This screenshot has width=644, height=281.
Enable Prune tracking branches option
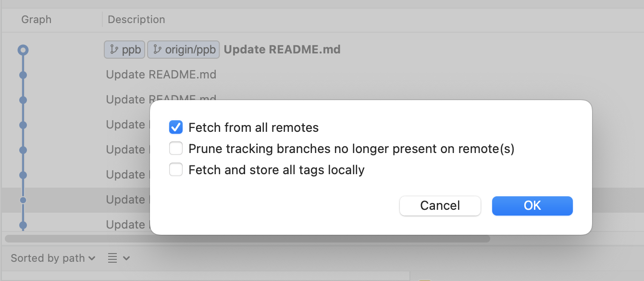click(x=176, y=149)
